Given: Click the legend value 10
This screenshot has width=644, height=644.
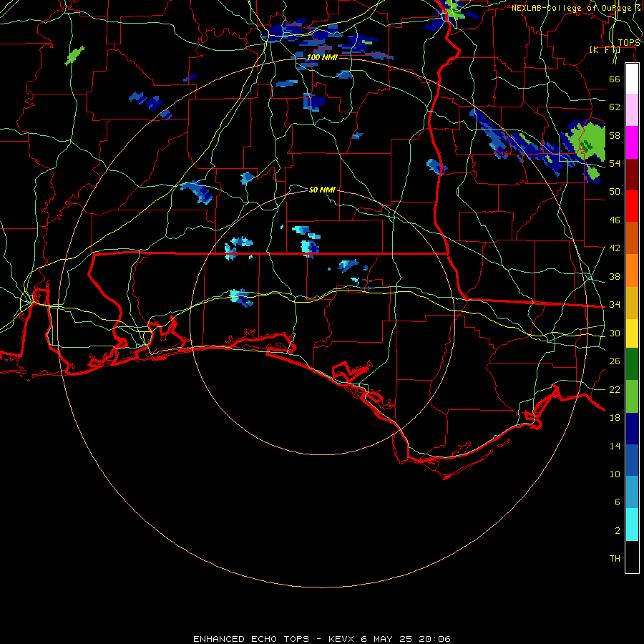Looking at the screenshot, I should coord(615,474).
